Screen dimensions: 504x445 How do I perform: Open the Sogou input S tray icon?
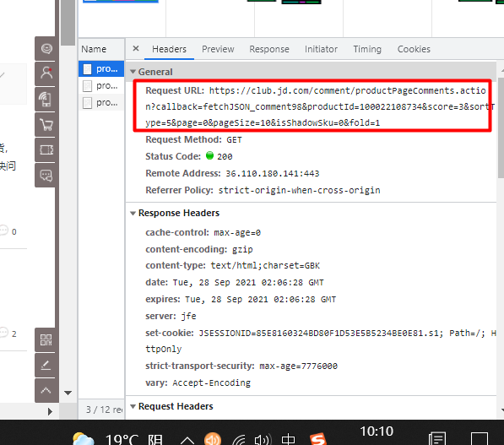[x=318, y=439]
